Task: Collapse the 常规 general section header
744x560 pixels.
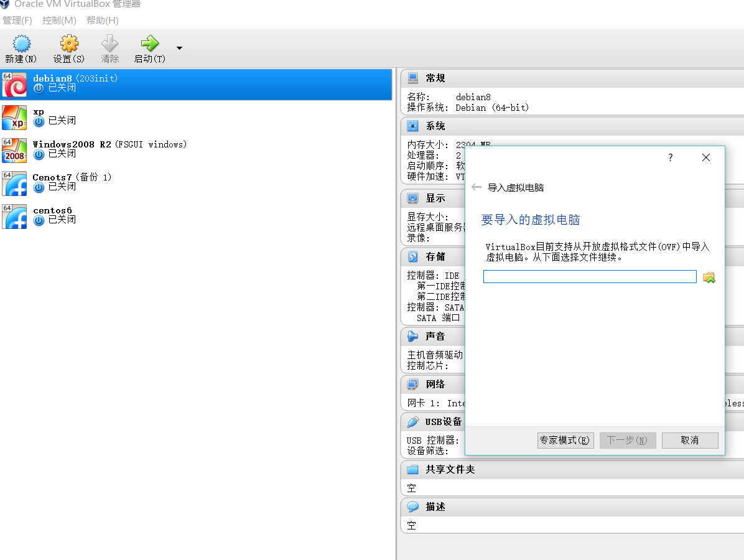Action: (435, 78)
